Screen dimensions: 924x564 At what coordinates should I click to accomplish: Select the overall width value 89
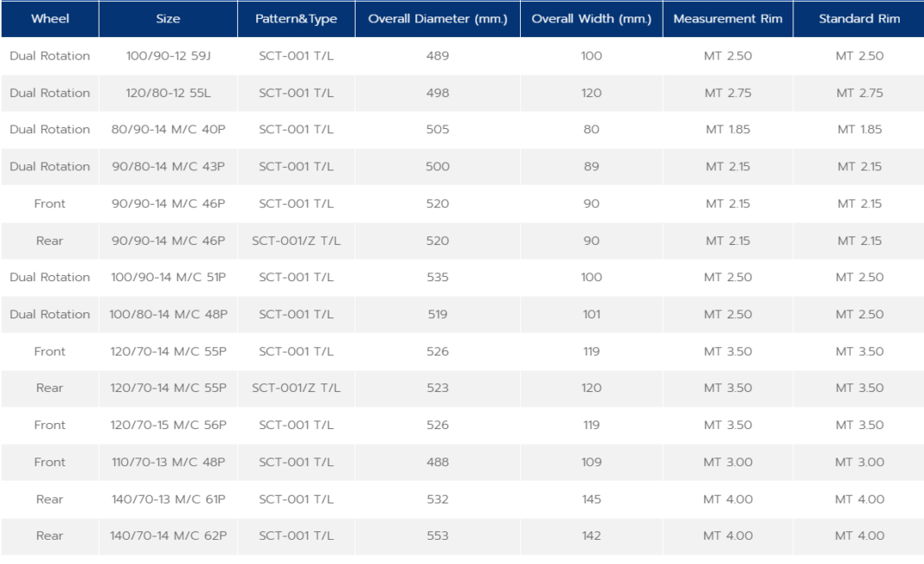tap(591, 167)
